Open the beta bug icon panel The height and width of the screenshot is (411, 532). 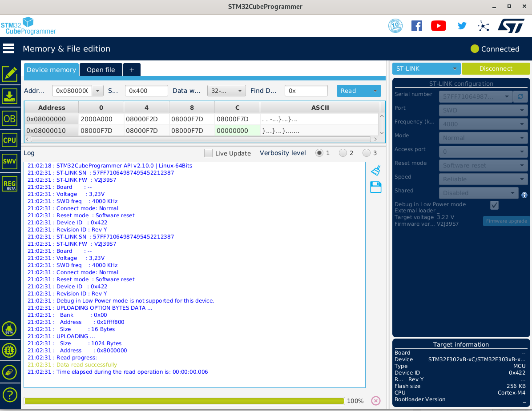[x=9, y=329]
